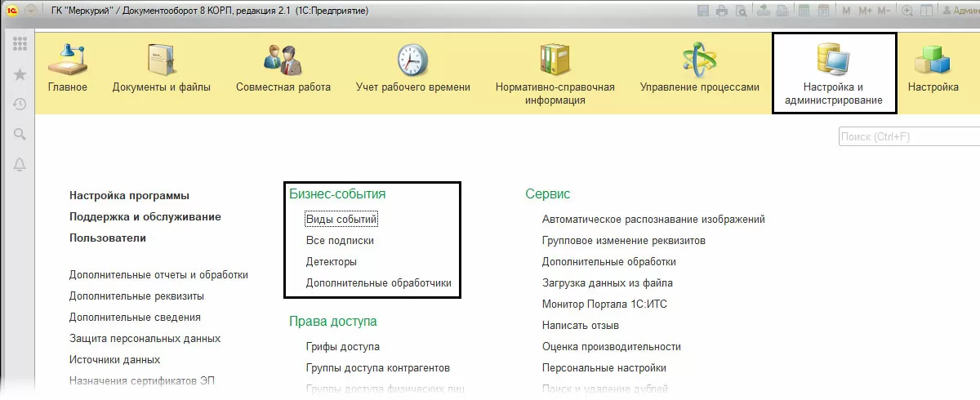The image size is (980, 400).
Task: Click the 1C logo icon in title bar
Action: point(12,11)
